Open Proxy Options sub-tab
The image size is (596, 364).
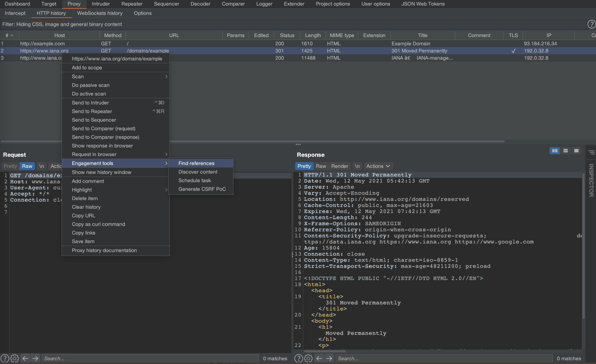[143, 13]
